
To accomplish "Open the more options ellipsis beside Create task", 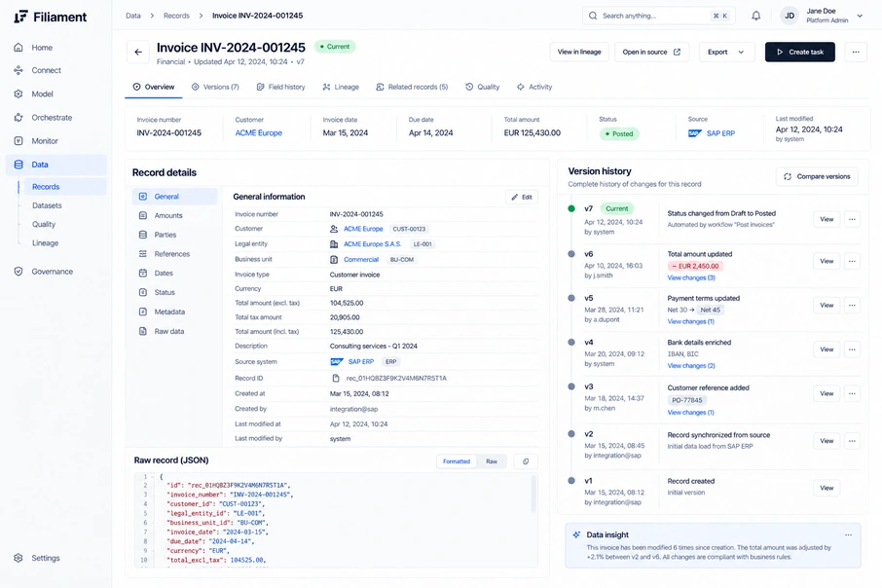I will click(x=856, y=52).
